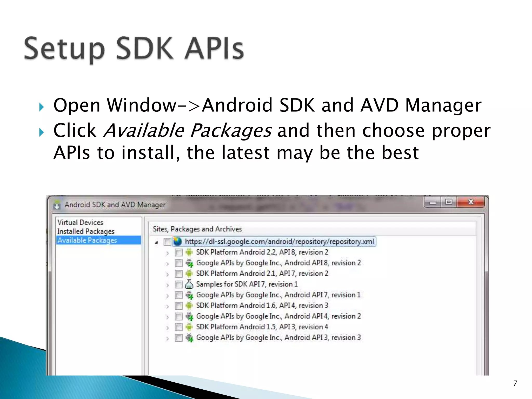532x399 pixels.
Task: Expand SDK Platform Android 1.5 row arrow
Action: point(168,328)
